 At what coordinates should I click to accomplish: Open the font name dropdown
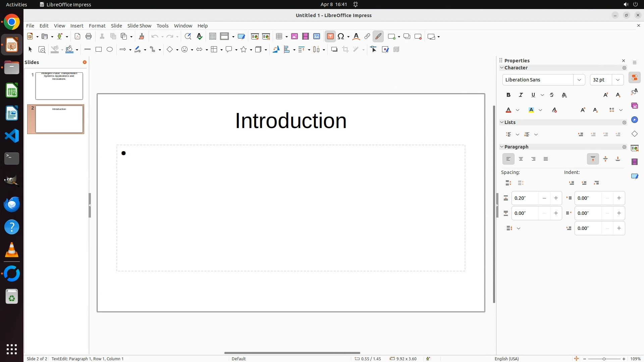pos(579,80)
